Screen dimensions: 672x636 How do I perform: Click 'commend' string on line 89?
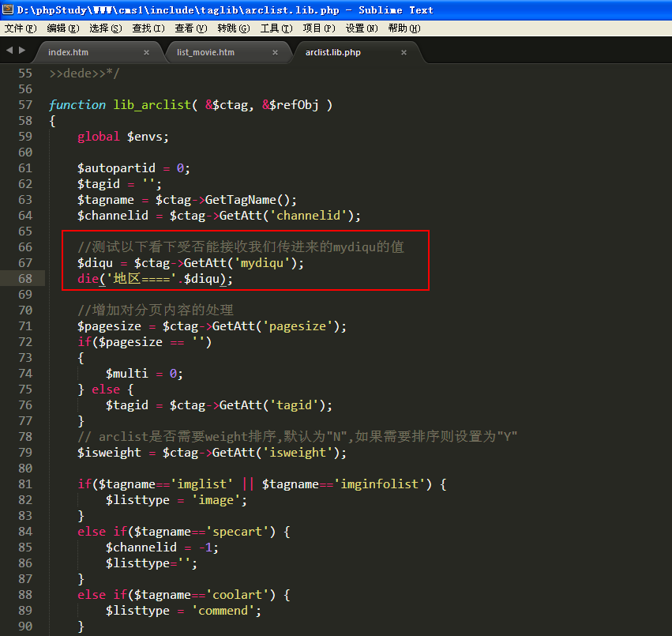(223, 611)
